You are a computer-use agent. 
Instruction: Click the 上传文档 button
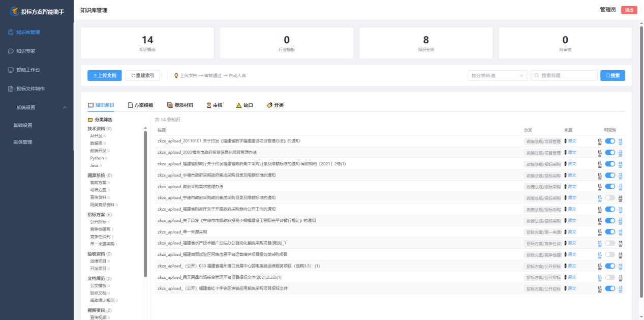pyautogui.click(x=104, y=75)
